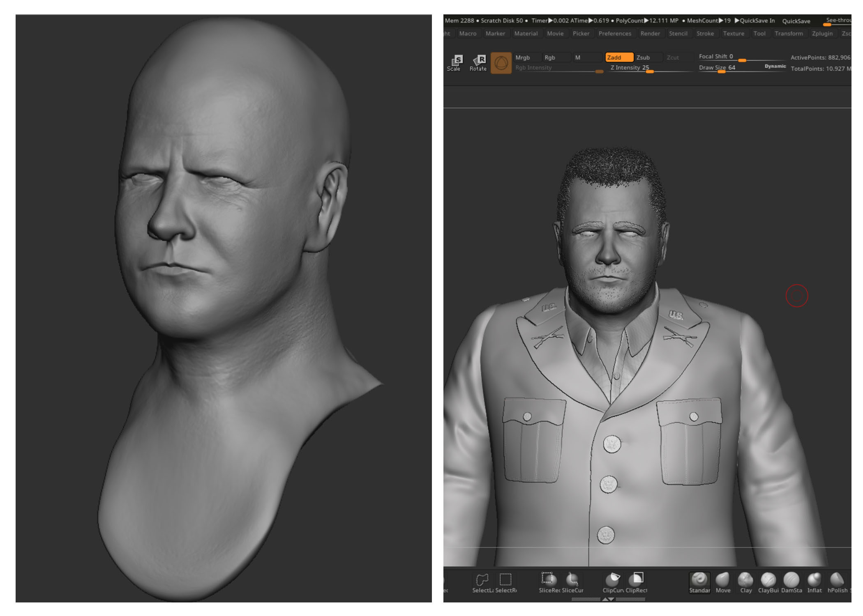
Task: Adjust the Focal Shift slider
Action: tap(742, 57)
